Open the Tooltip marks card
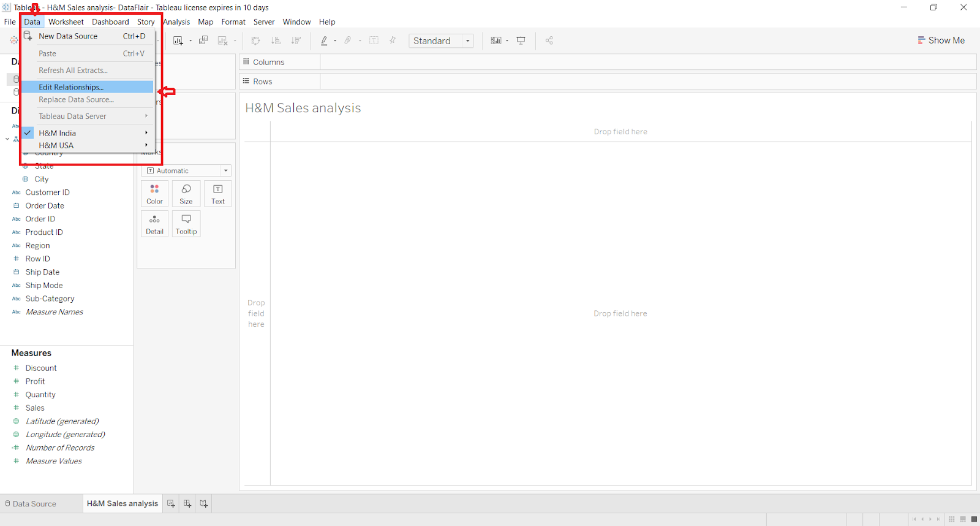980x526 pixels. (x=186, y=224)
